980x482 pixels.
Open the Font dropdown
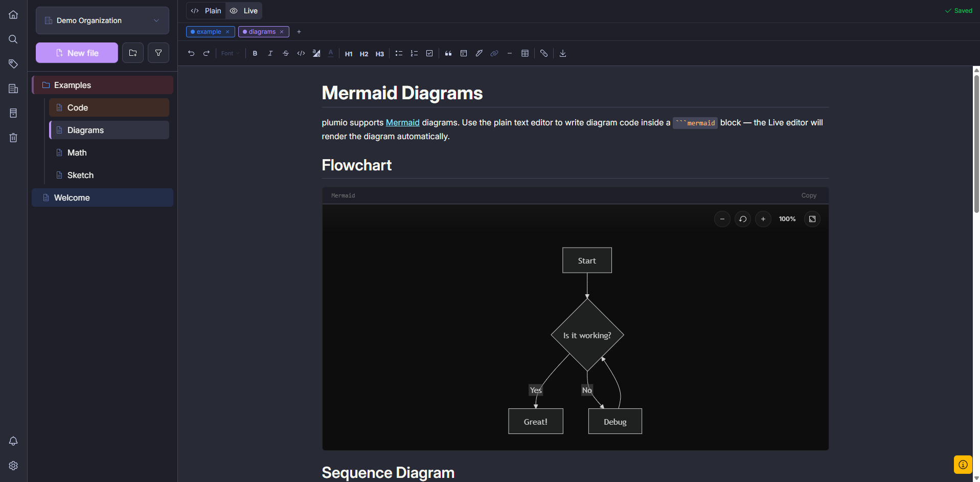230,53
